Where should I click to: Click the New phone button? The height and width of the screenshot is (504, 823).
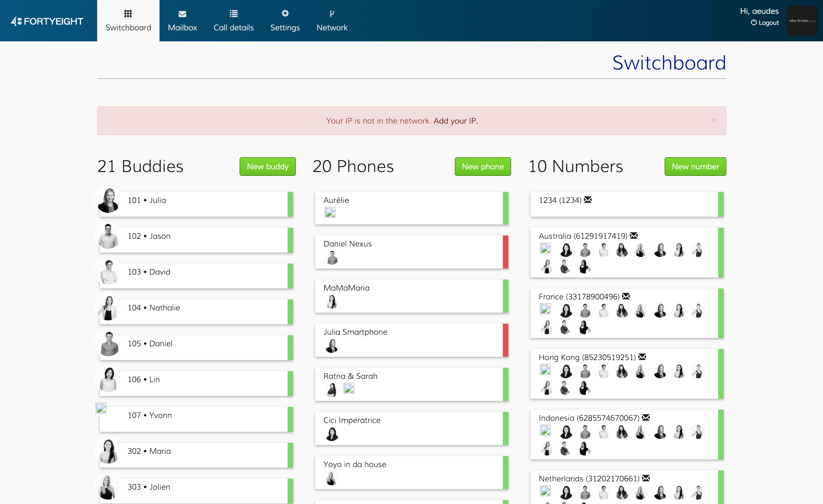pos(482,167)
